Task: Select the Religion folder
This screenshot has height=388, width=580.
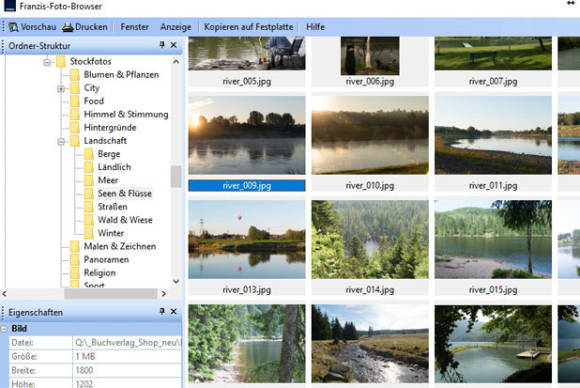Action: click(x=100, y=273)
